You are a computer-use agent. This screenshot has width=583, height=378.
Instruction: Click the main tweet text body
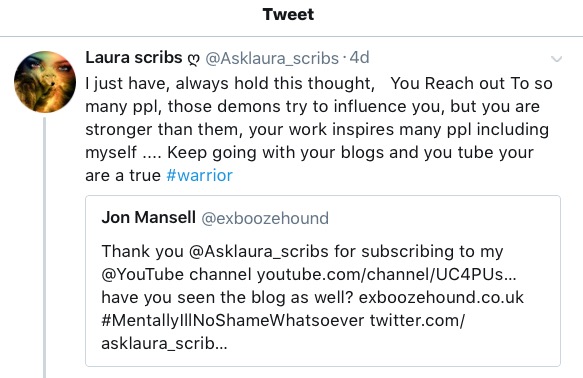coord(319,129)
